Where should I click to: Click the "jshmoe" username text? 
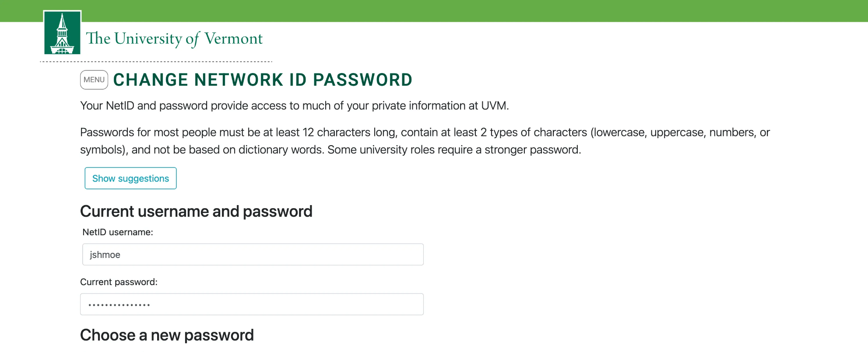tap(105, 255)
